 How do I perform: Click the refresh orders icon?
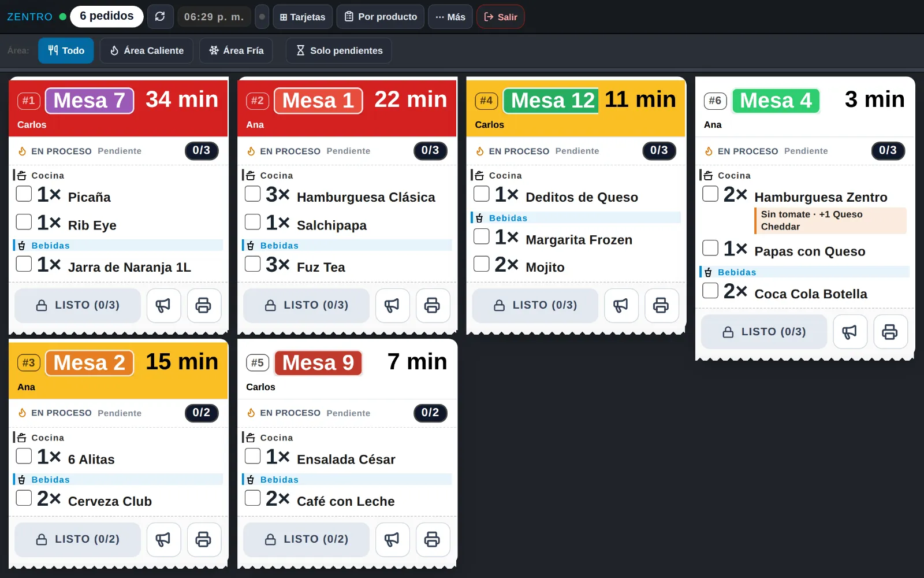click(160, 17)
